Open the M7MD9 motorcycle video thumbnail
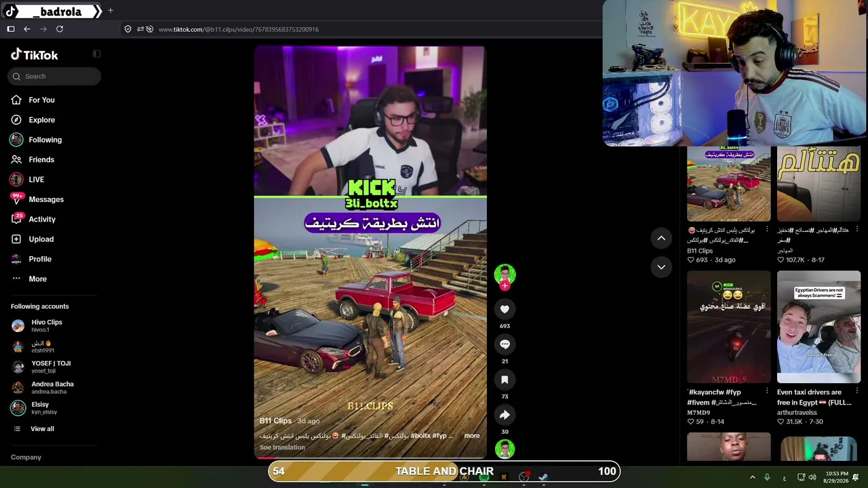This screenshot has height=488, width=868. tap(729, 327)
